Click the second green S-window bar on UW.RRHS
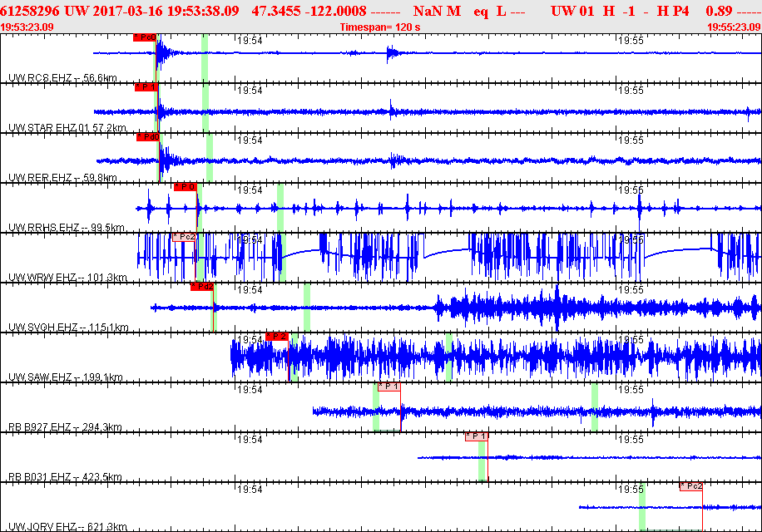 [x=280, y=208]
